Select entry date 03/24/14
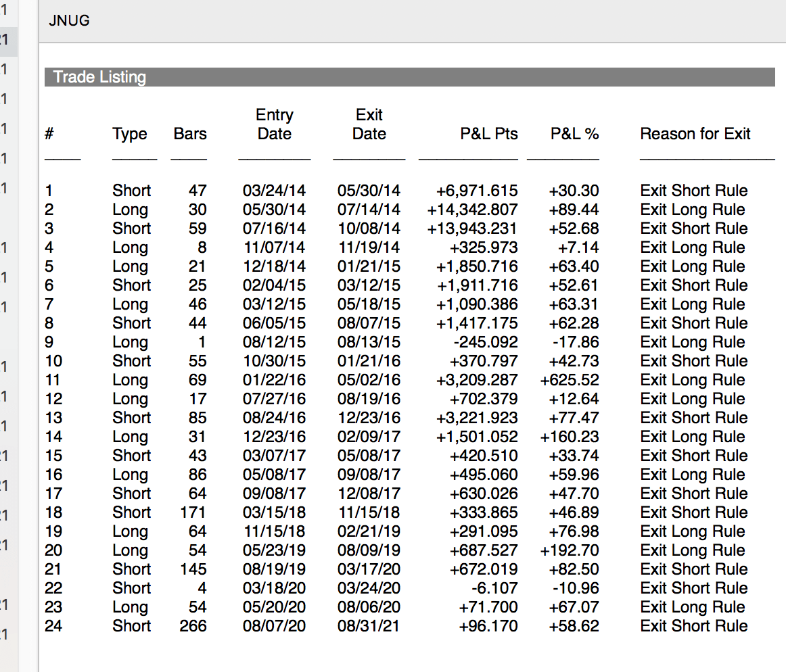This screenshot has height=672, width=786. point(274,191)
